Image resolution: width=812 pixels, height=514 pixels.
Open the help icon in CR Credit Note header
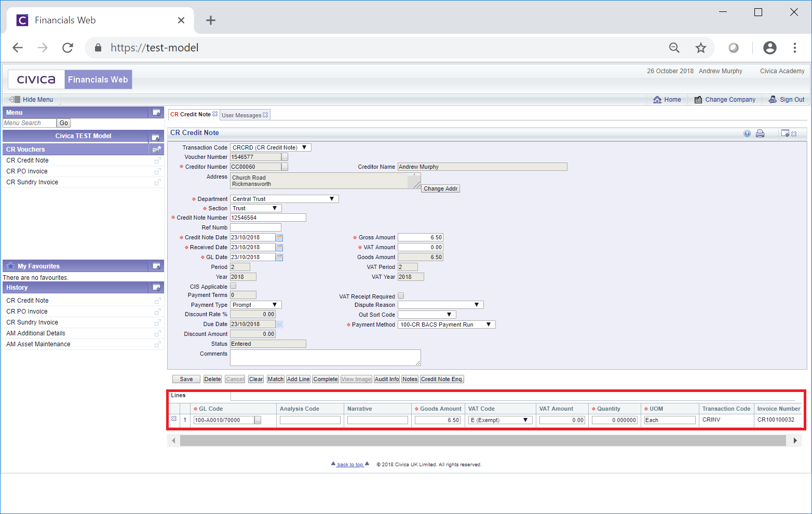(x=747, y=133)
